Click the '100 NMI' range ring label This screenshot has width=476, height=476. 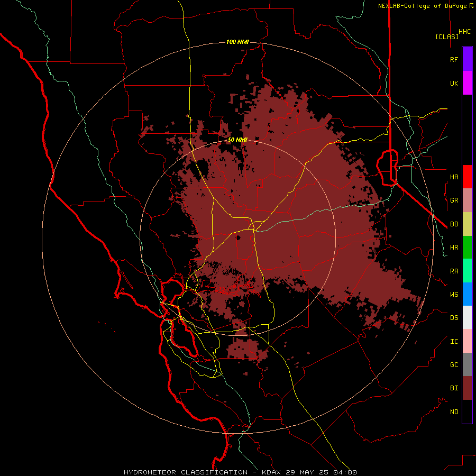point(237,42)
